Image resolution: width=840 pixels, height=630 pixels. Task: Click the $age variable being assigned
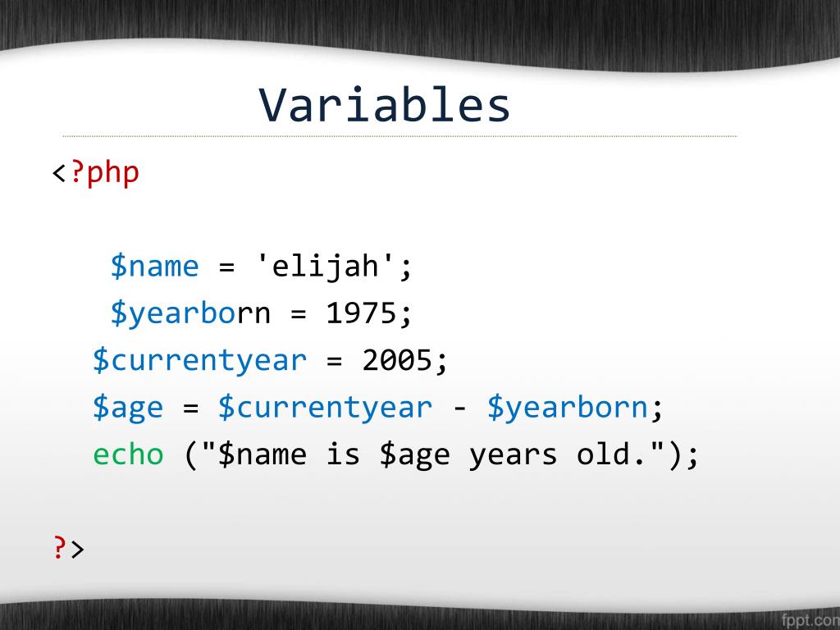pyautogui.click(x=127, y=408)
